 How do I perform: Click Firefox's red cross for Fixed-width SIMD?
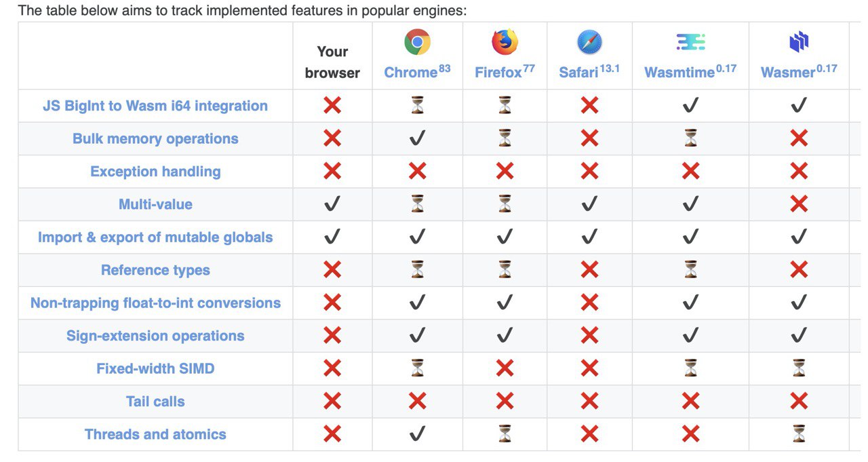[505, 368]
